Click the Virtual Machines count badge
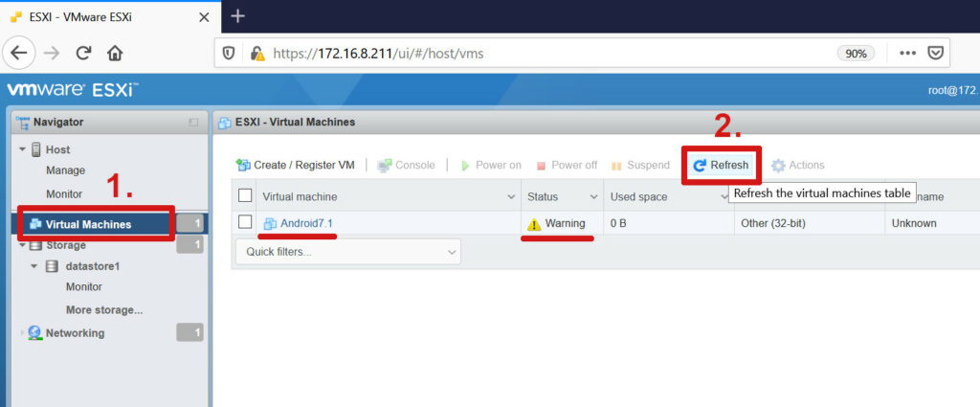The width and height of the screenshot is (980, 407). [190, 224]
